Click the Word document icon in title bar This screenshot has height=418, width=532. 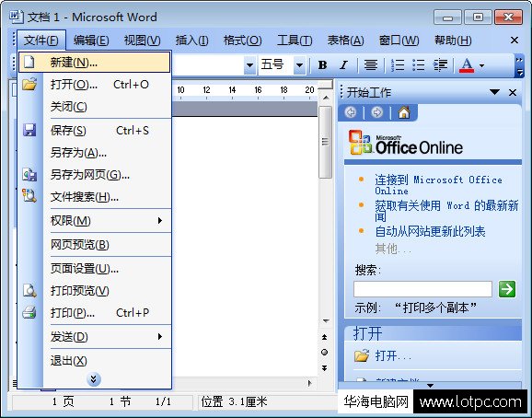17,17
